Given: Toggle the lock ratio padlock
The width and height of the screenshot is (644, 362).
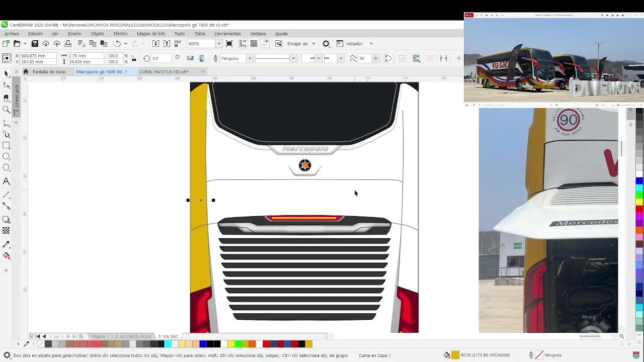Looking at the screenshot, I should (x=133, y=59).
